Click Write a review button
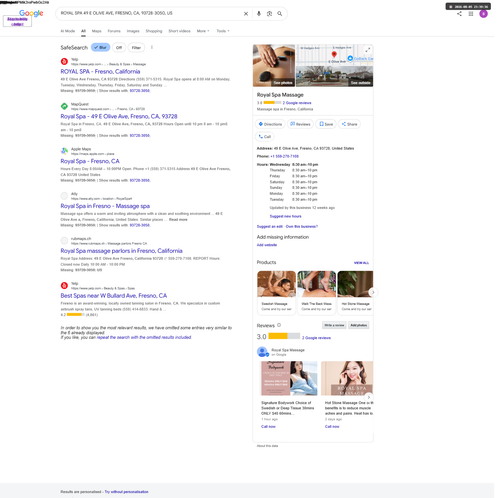 pos(334,325)
